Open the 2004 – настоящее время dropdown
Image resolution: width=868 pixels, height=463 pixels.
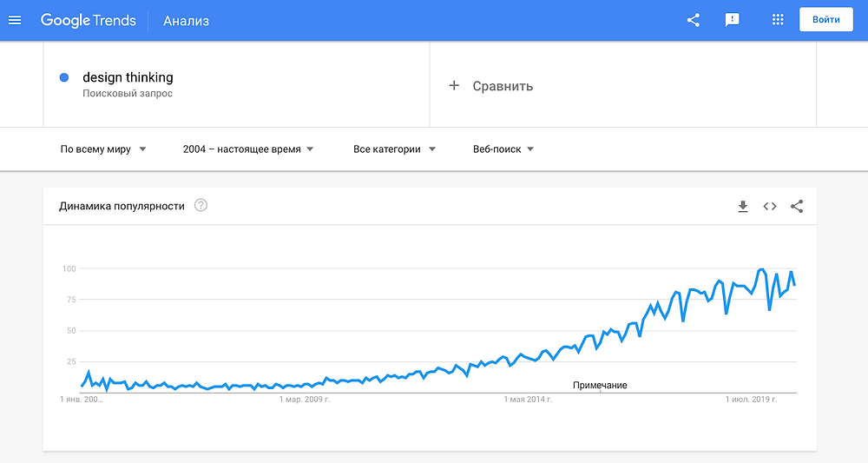click(x=248, y=149)
